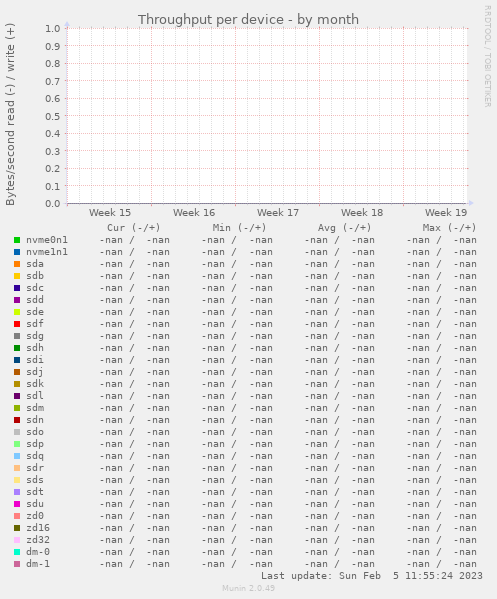The image size is (497, 599).
Task: Select the sdq device label
Action: [x=35, y=456]
